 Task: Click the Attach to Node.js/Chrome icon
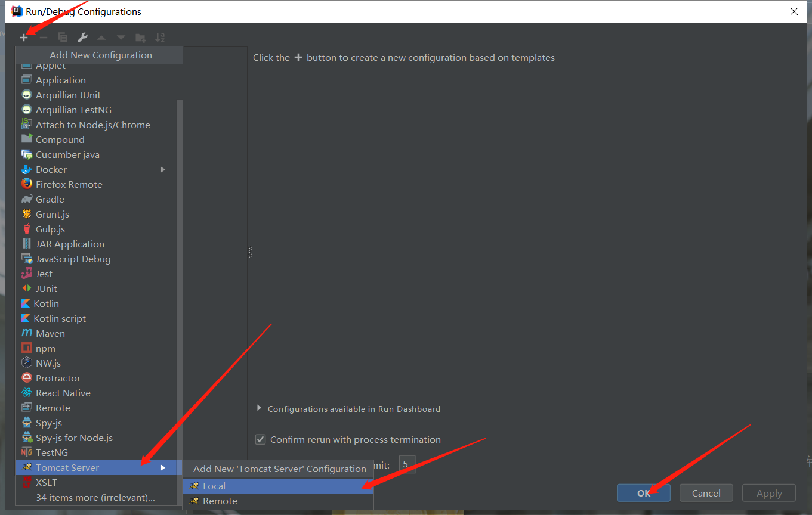coord(26,125)
